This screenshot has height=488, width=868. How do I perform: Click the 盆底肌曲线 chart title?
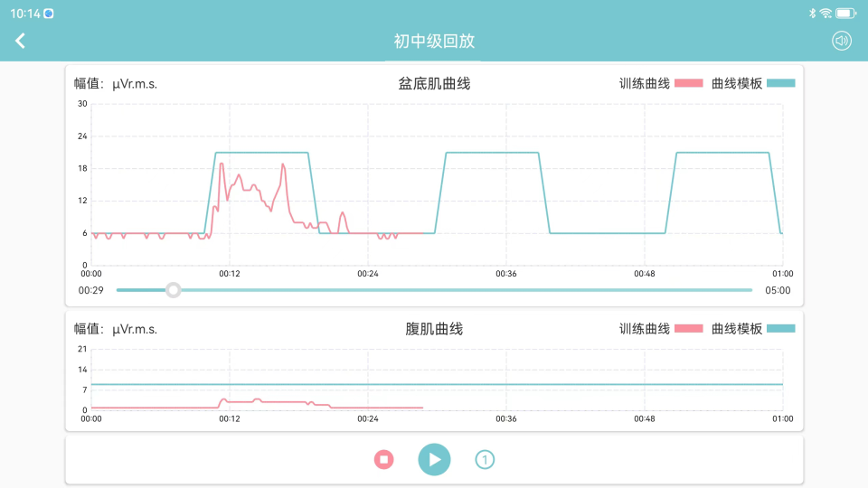coord(434,84)
